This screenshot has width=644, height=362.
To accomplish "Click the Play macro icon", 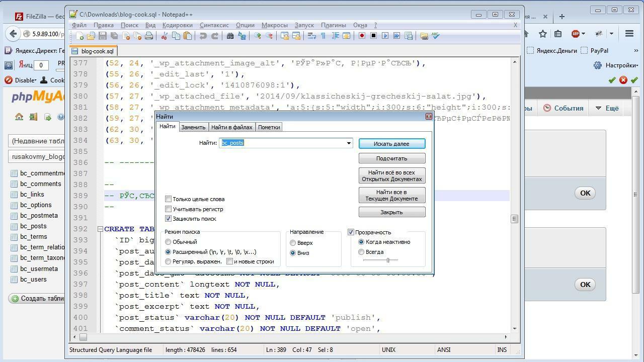I will (x=385, y=36).
